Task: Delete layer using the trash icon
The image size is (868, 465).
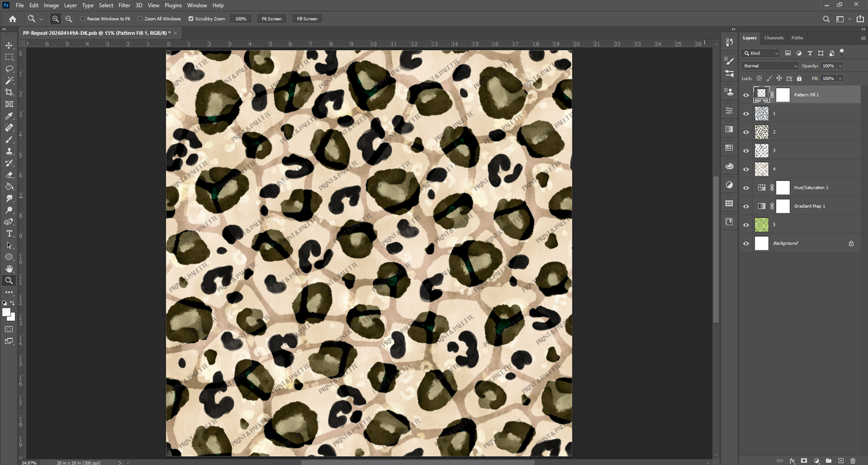Action: click(x=853, y=461)
